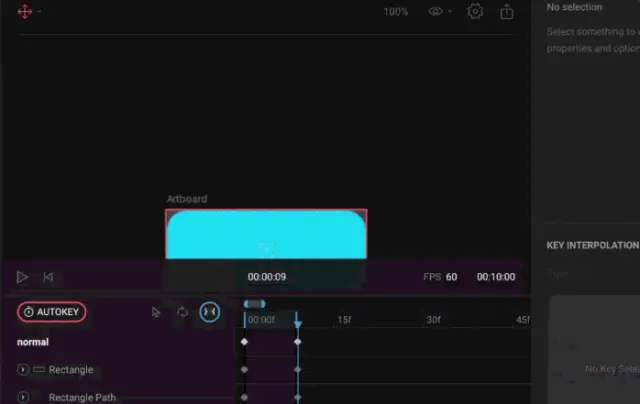Select the cyan rounded rectangle shape
The height and width of the screenshot is (404, 640).
266,235
